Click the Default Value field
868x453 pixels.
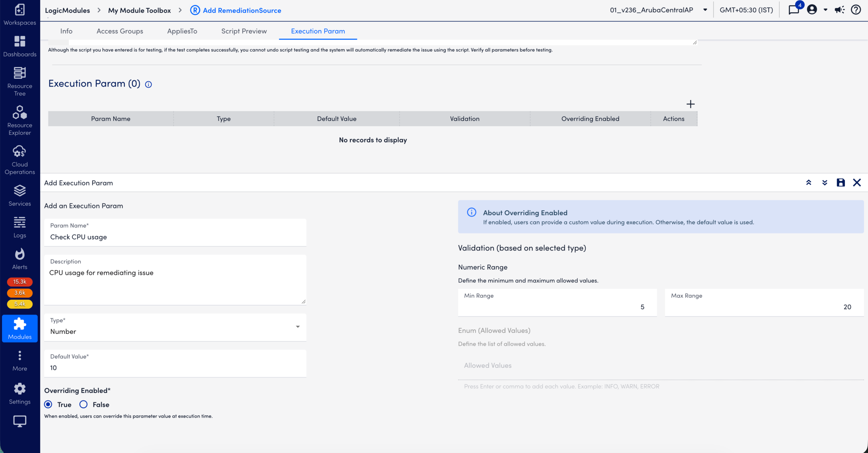pyautogui.click(x=175, y=363)
